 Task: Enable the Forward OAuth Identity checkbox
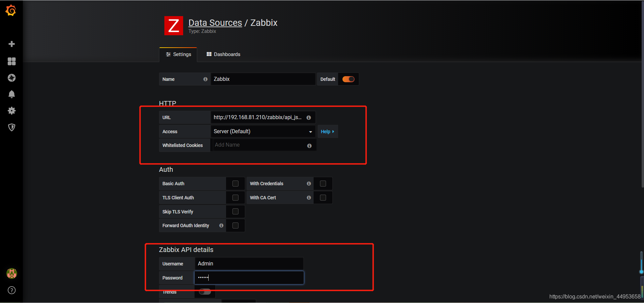tap(235, 225)
